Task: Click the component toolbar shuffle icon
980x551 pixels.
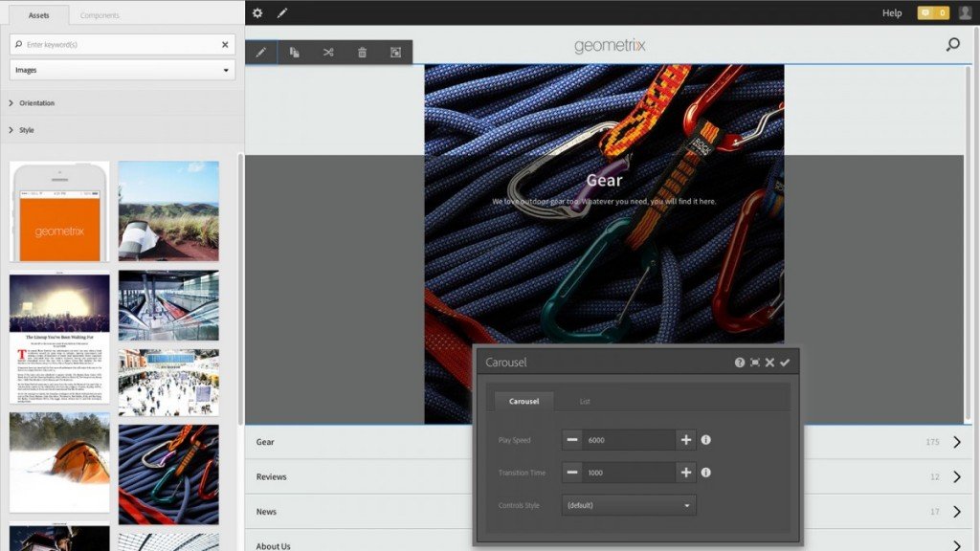Action: 328,53
